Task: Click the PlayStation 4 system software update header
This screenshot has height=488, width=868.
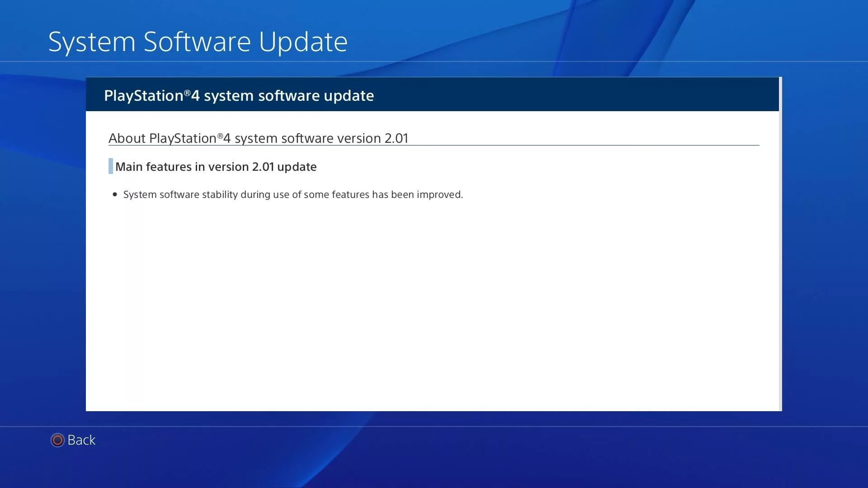Action: [x=239, y=95]
